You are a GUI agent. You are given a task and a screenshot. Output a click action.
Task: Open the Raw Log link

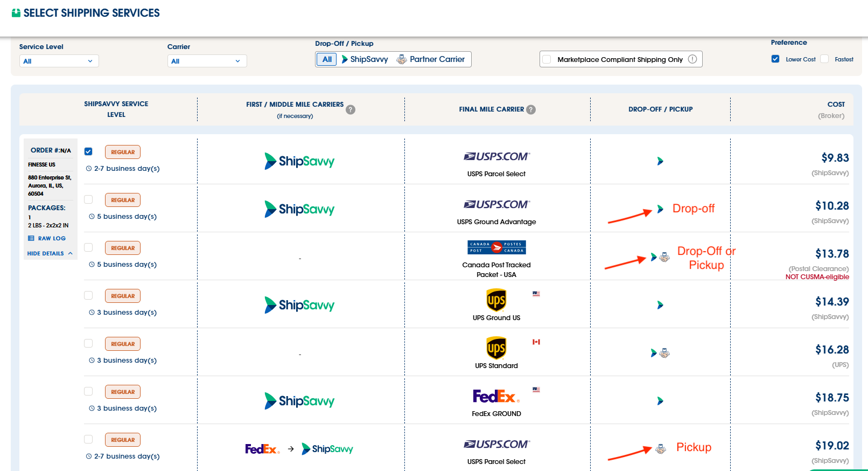pyautogui.click(x=52, y=238)
